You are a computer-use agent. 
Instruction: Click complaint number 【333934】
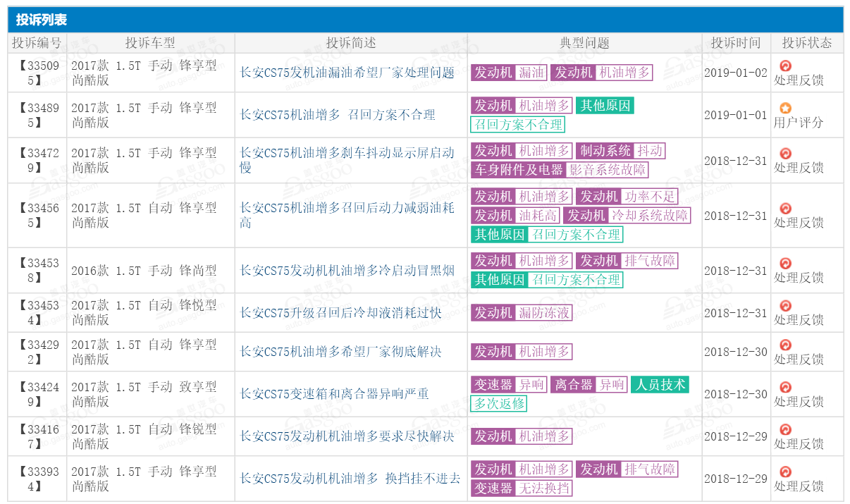37,479
